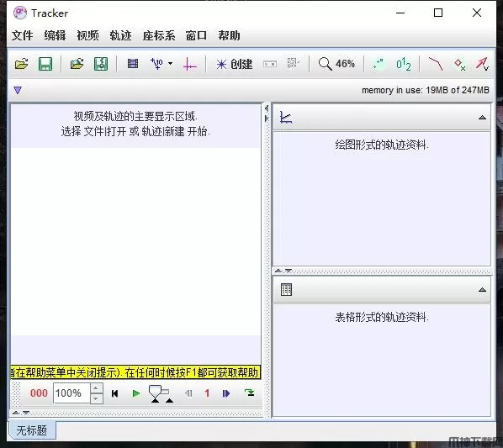The image size is (503, 448).
Task: Maximize the table view panel
Action: pyautogui.click(x=482, y=290)
